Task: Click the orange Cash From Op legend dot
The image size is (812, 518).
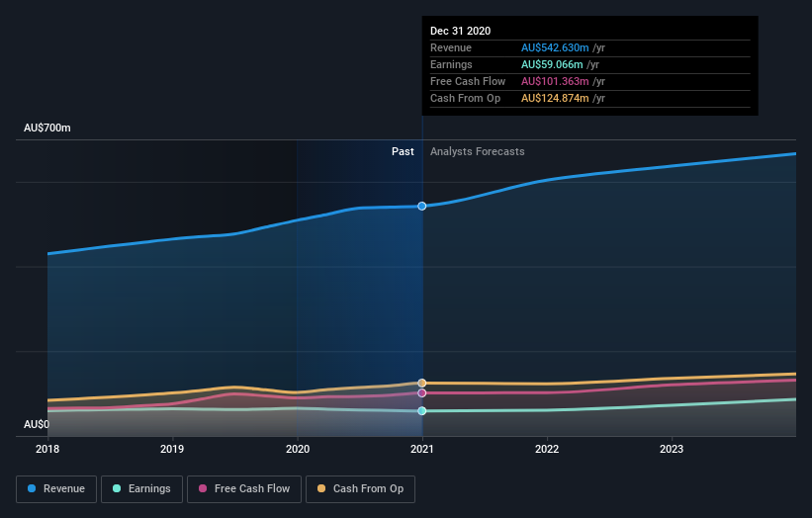Action: click(321, 488)
